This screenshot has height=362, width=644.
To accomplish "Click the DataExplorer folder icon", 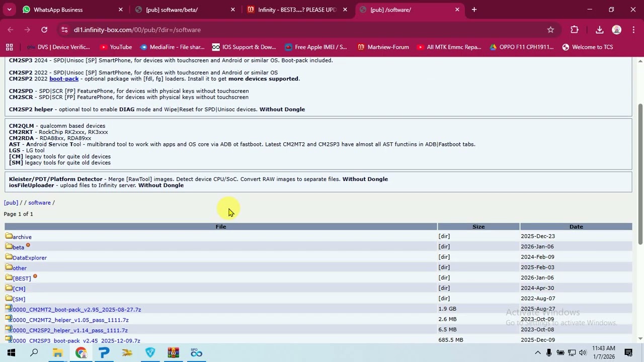I will tap(9, 256).
